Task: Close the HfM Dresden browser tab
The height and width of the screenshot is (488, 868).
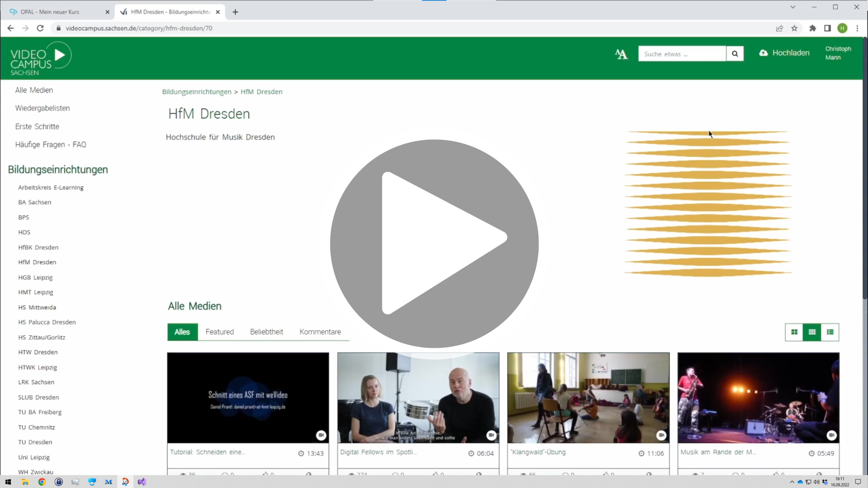Action: (218, 12)
